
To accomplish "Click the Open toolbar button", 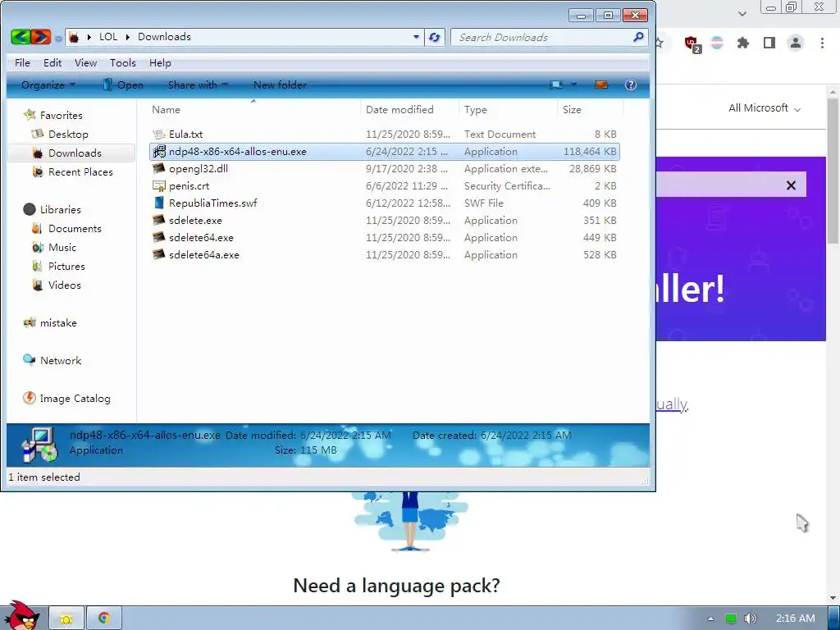I will click(x=123, y=84).
